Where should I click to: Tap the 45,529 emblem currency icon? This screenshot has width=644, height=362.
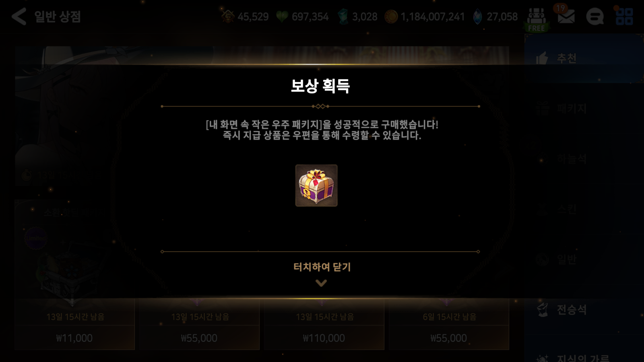click(x=228, y=16)
